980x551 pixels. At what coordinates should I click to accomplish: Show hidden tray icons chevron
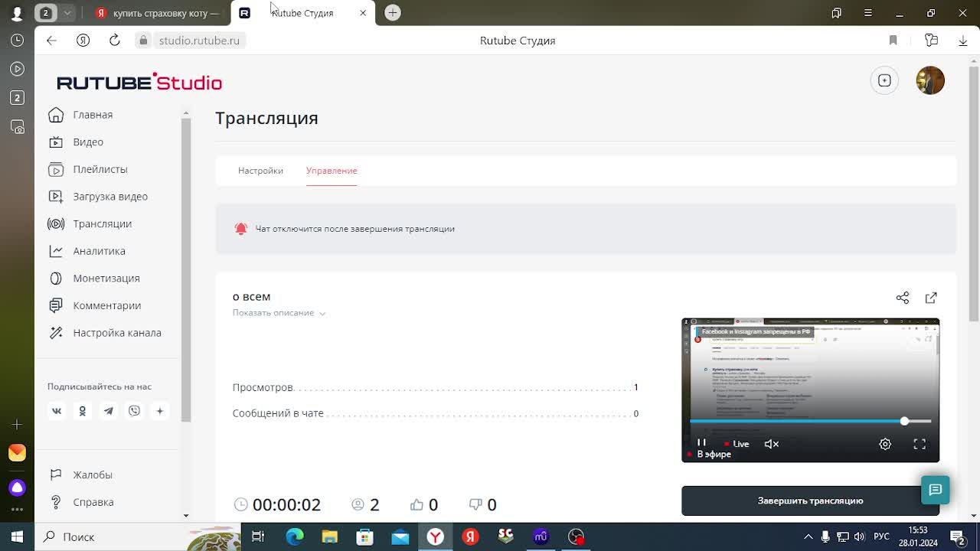coord(808,536)
